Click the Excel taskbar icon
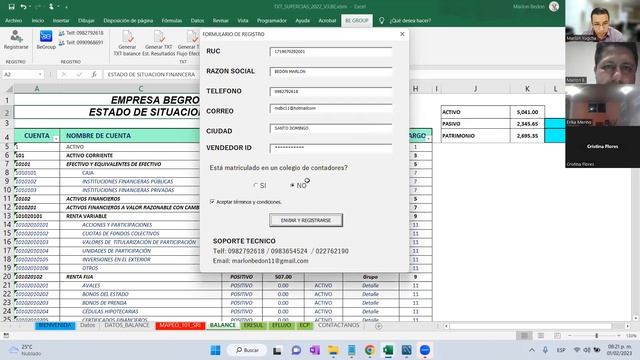 pos(388,350)
